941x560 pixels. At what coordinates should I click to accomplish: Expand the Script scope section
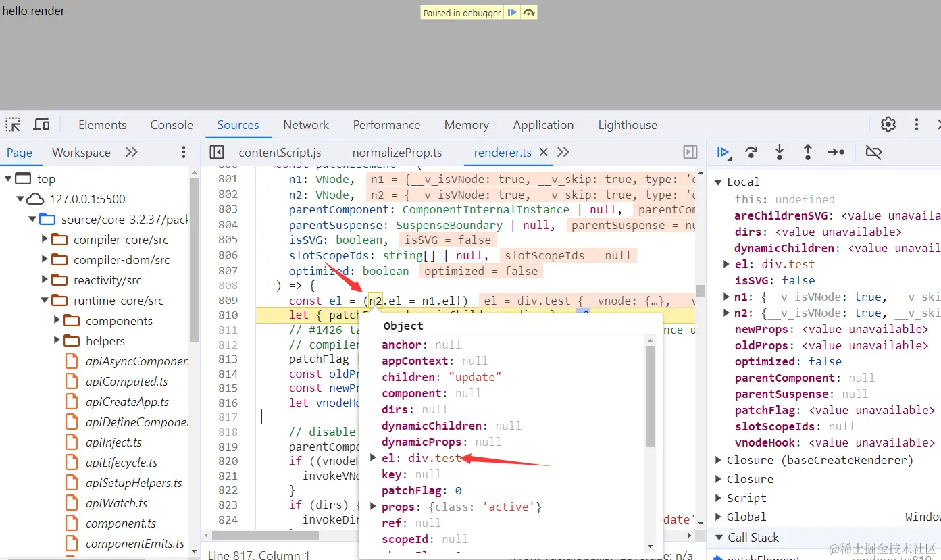(719, 498)
